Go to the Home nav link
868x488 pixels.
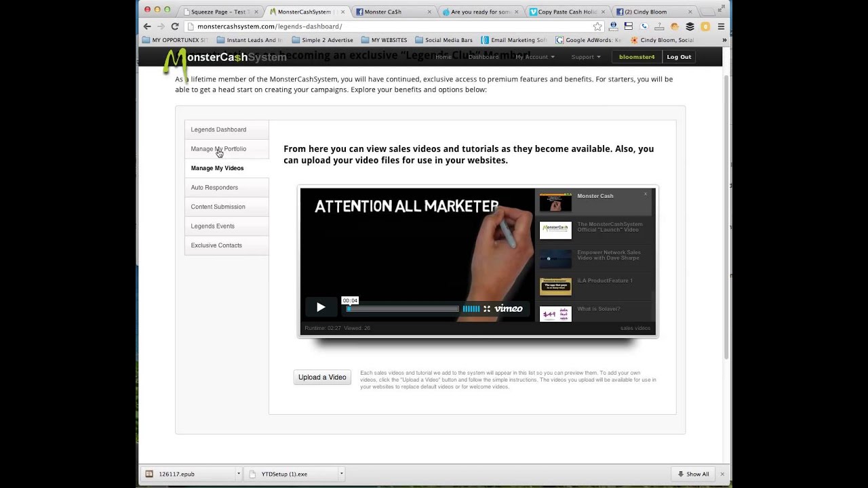point(443,57)
